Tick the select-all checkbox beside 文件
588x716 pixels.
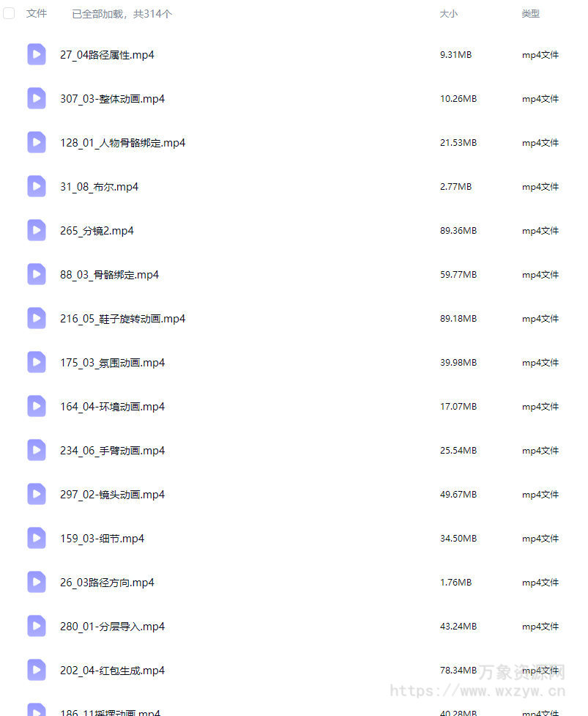(x=9, y=13)
